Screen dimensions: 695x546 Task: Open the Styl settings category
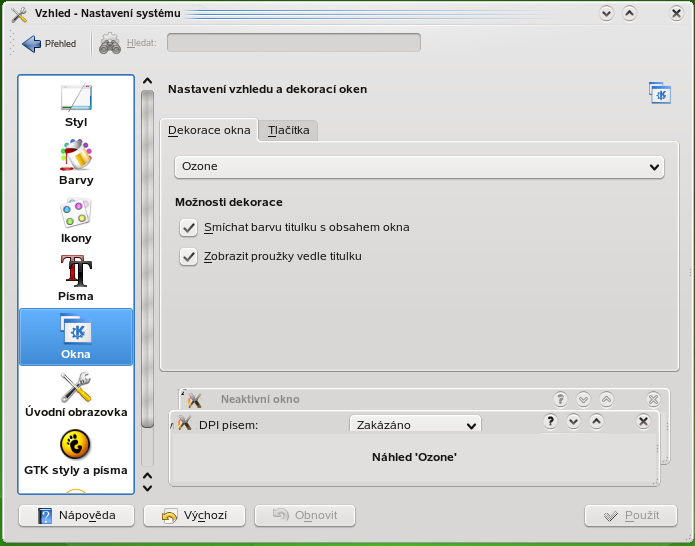coord(76,105)
